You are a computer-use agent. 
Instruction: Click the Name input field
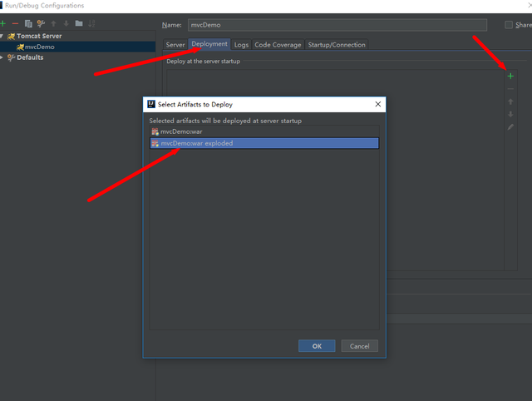point(337,25)
